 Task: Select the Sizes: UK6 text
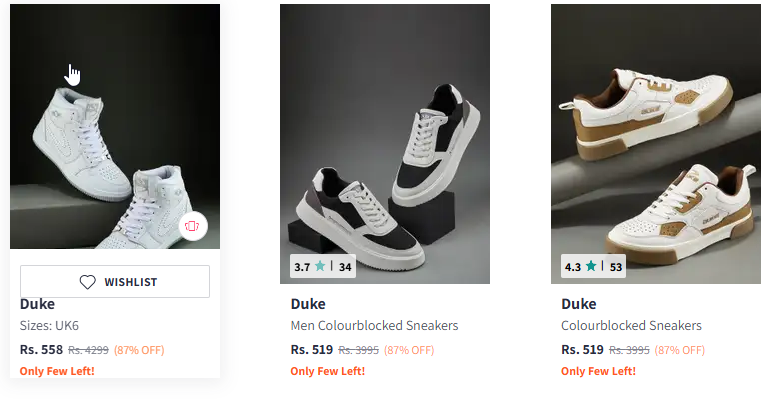pyautogui.click(x=51, y=326)
